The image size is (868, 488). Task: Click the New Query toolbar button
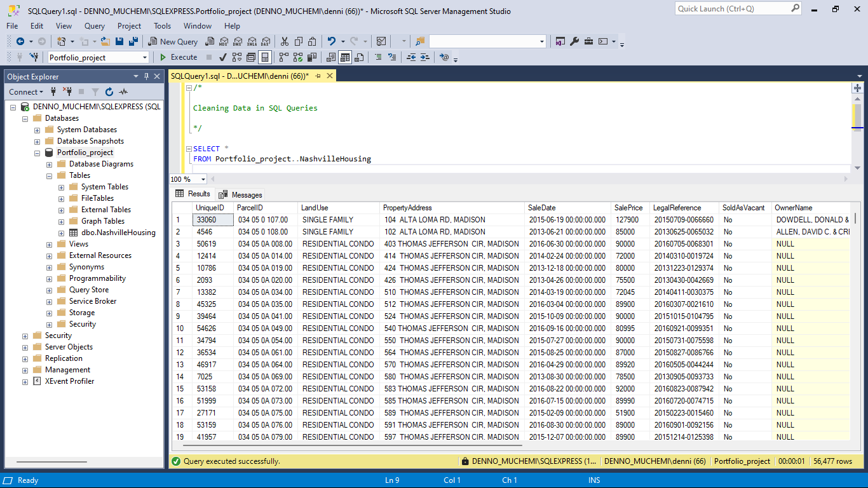(173, 41)
